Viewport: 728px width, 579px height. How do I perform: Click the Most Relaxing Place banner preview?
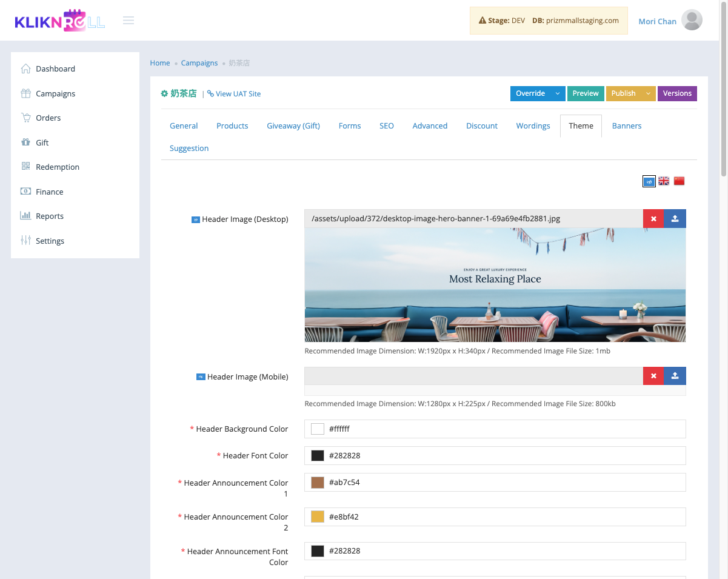coord(495,285)
